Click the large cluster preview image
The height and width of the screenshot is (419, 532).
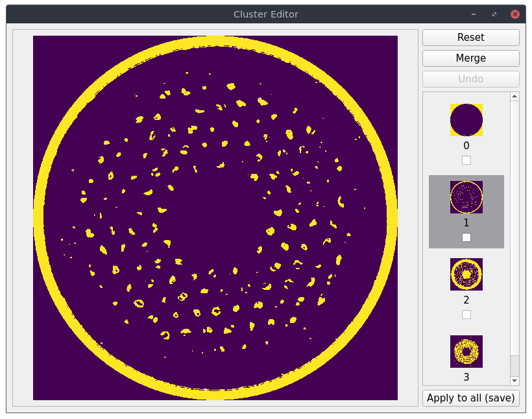[215, 218]
